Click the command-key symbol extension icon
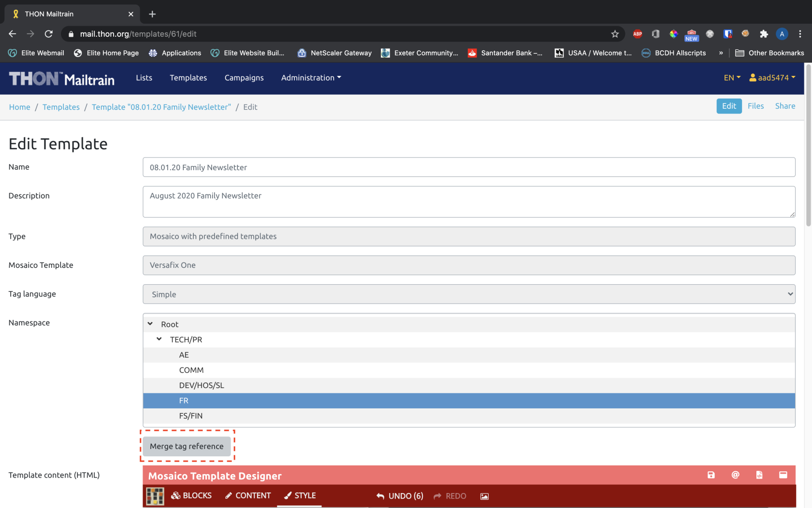Viewport: 812px width, 508px height. tap(710, 34)
